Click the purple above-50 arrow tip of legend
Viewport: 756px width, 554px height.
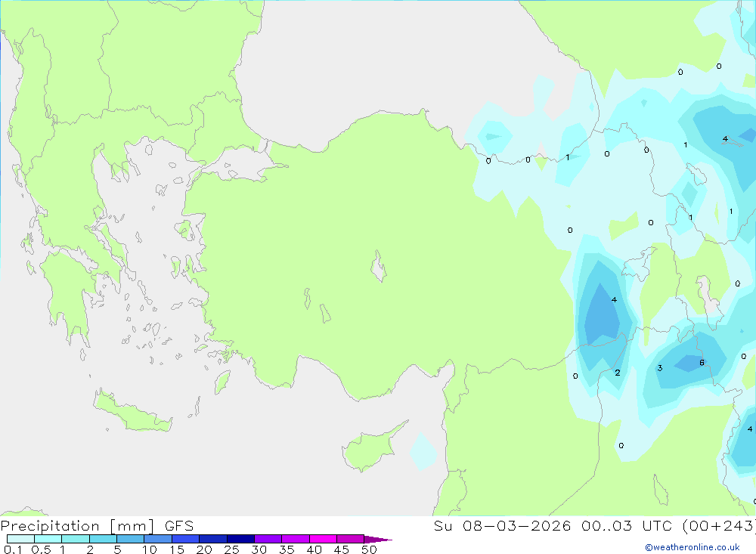[x=379, y=539]
